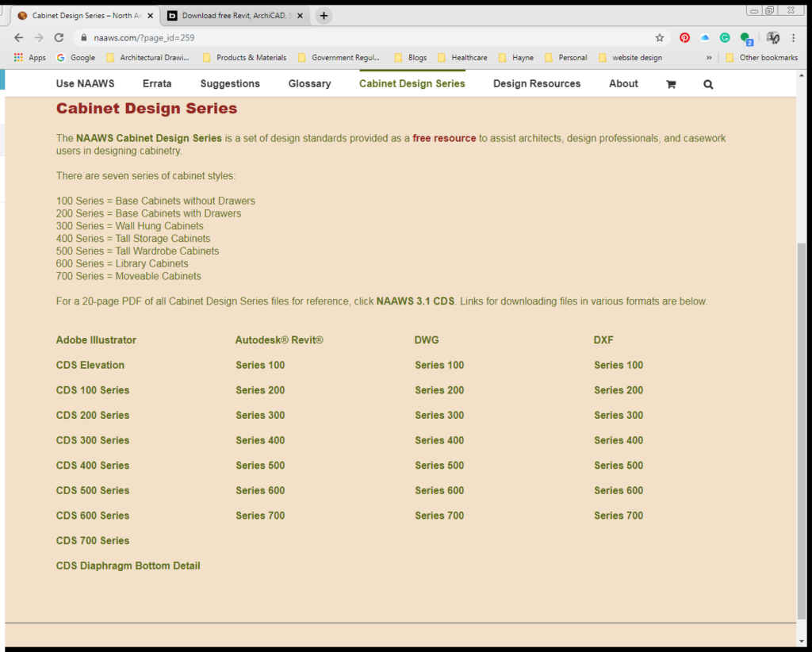Open the Design Resources menu
The height and width of the screenshot is (652, 812).
(537, 84)
